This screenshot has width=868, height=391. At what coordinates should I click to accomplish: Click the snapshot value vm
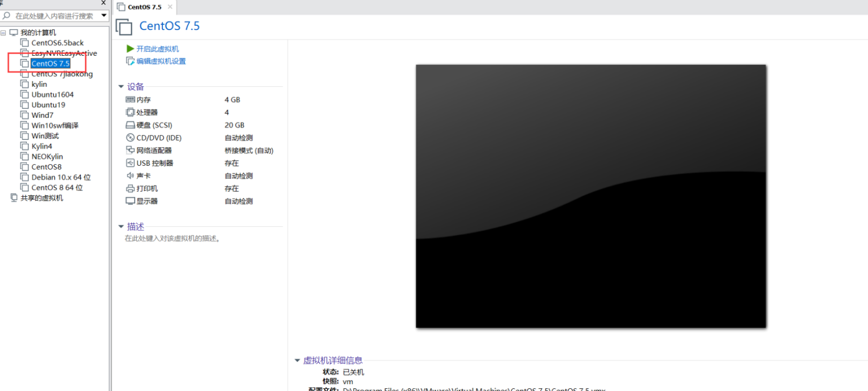pyautogui.click(x=348, y=382)
